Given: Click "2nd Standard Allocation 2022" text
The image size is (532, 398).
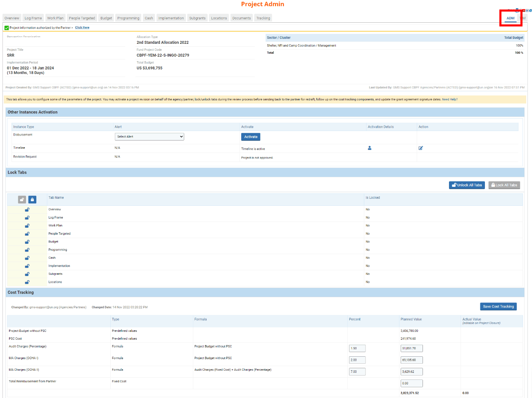Looking at the screenshot, I should (163, 42).
